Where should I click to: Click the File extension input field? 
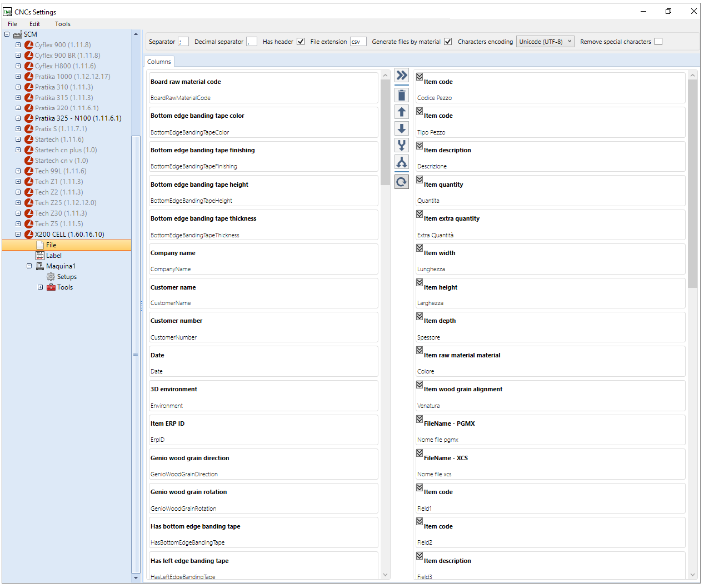[358, 42]
